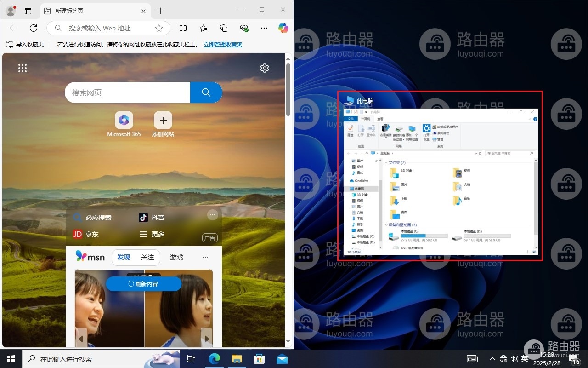This screenshot has height=368, width=588.
Task: Open the 必应搜索 shortcut
Action: pos(93,218)
